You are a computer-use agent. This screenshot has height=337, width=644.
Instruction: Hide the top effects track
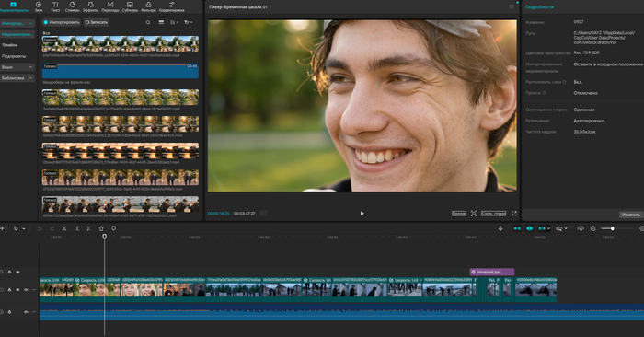pos(17,272)
